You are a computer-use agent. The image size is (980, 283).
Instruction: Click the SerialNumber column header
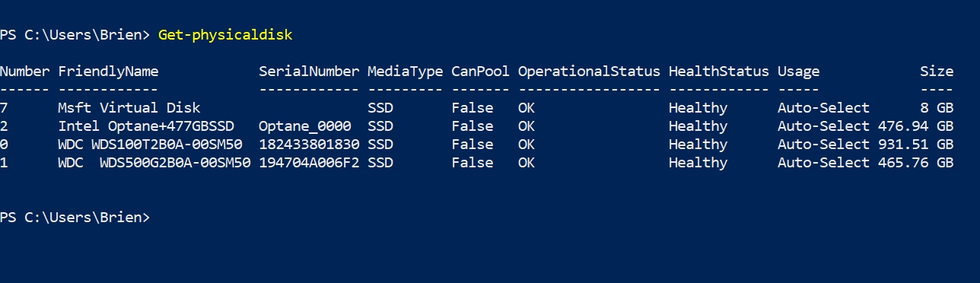coord(309,72)
